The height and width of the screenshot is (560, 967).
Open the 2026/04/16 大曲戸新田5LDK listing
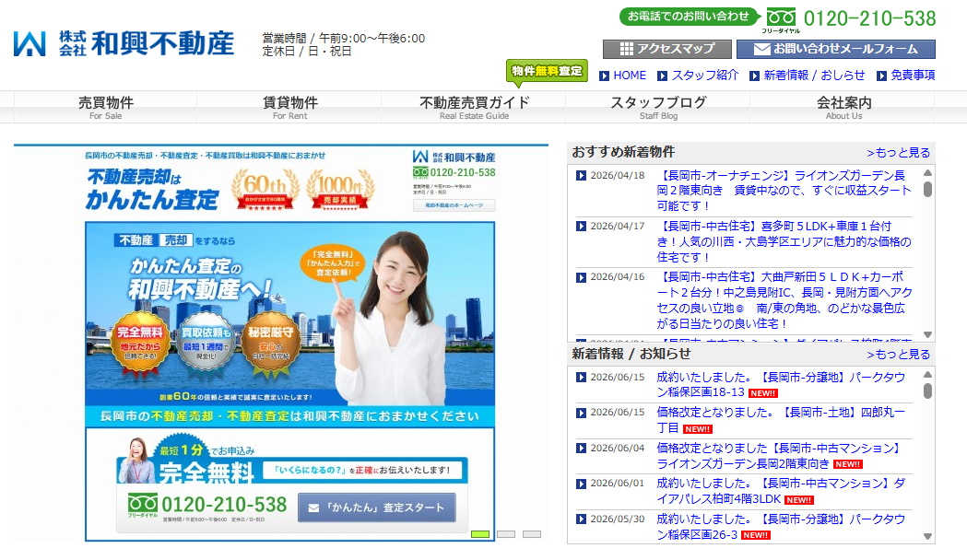point(784,300)
